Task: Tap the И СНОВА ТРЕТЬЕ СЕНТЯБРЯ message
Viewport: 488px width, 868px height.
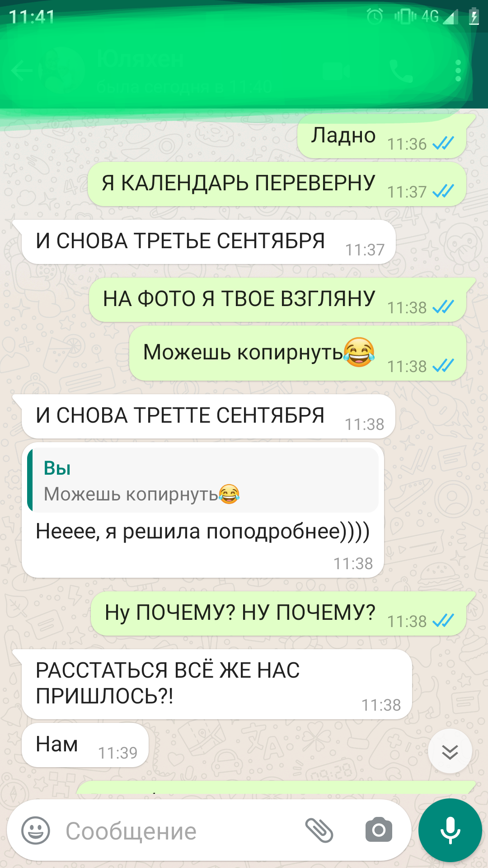Action: coord(208,242)
